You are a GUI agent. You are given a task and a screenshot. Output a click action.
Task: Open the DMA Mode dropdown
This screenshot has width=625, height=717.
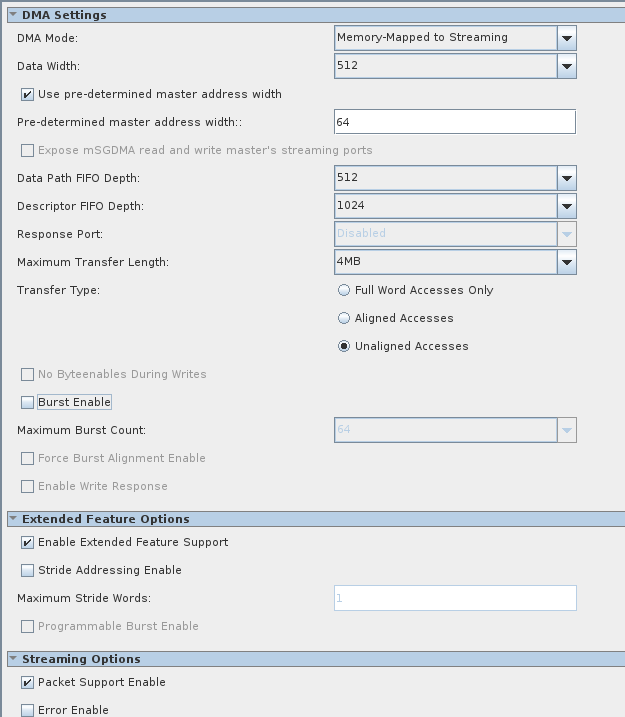click(x=567, y=38)
